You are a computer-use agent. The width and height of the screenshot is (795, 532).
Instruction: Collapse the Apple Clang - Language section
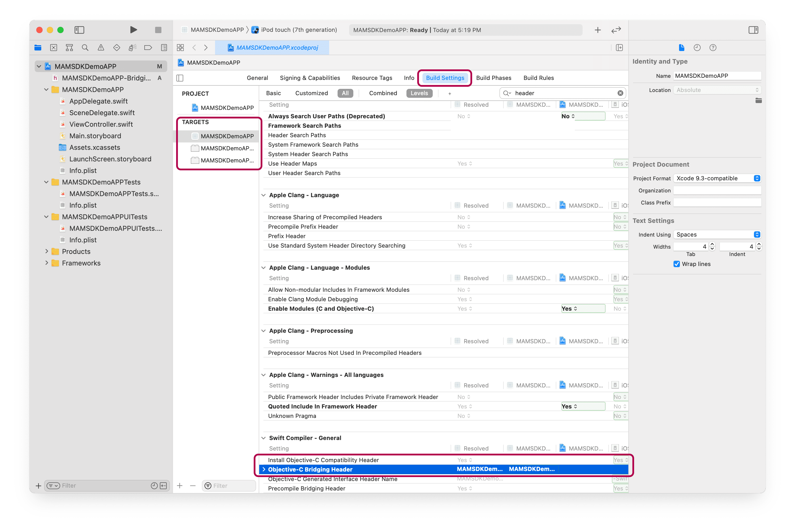tap(264, 195)
